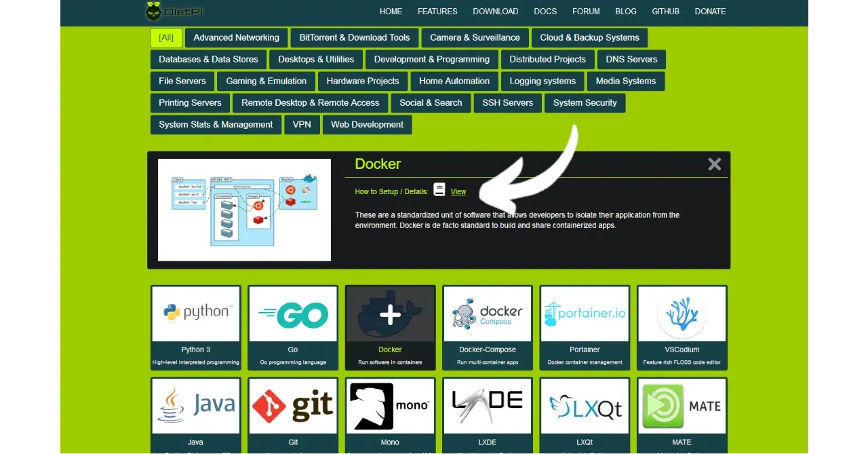Click the DONATE link in header
Screen dimensions: 868x454
(x=710, y=12)
